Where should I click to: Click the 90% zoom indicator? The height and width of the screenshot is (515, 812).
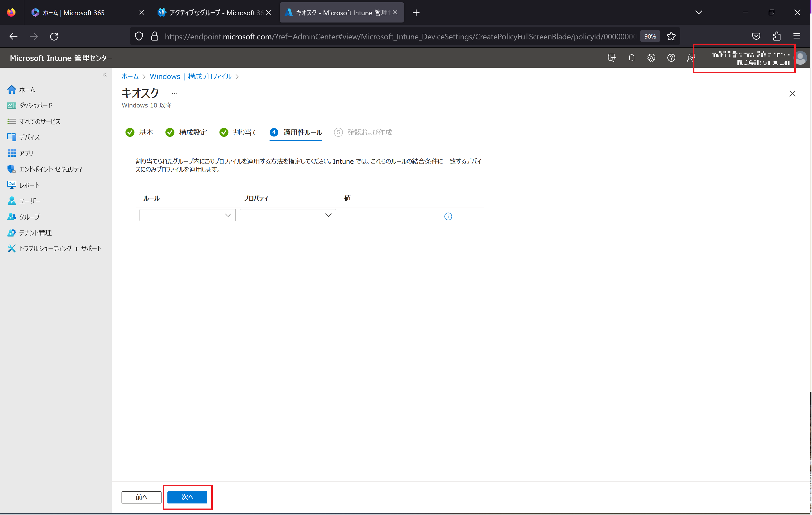[x=650, y=36]
